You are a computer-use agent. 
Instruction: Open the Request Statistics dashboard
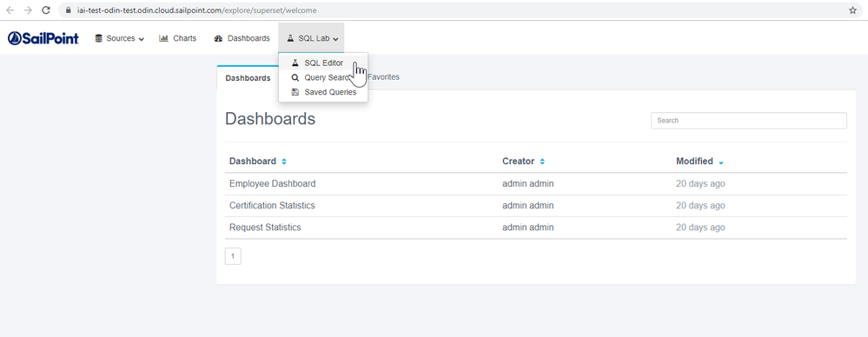[265, 228]
